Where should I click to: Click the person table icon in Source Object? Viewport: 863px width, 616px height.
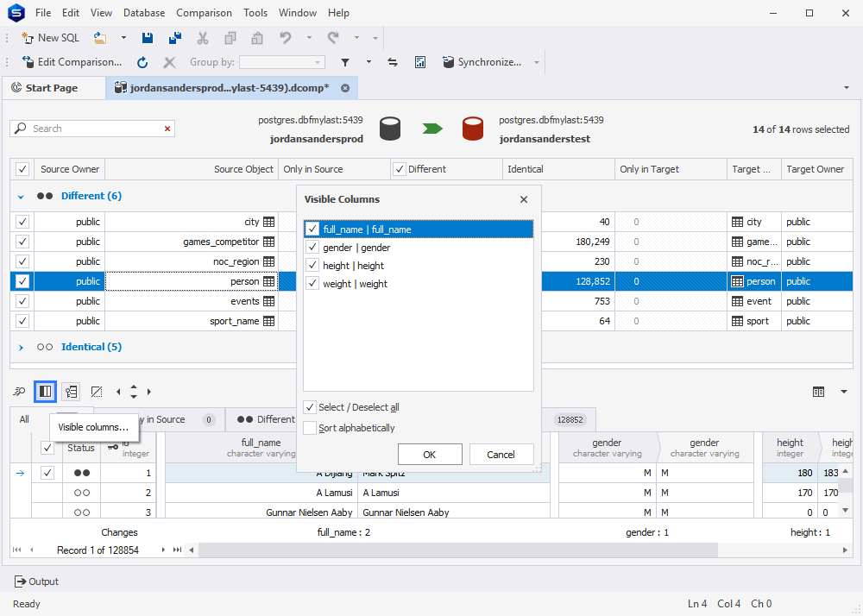point(268,281)
